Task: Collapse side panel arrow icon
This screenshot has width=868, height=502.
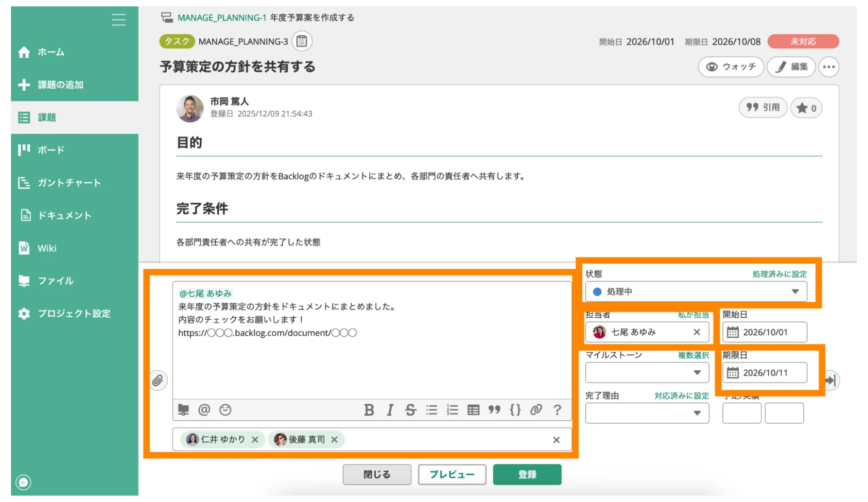Action: [832, 380]
